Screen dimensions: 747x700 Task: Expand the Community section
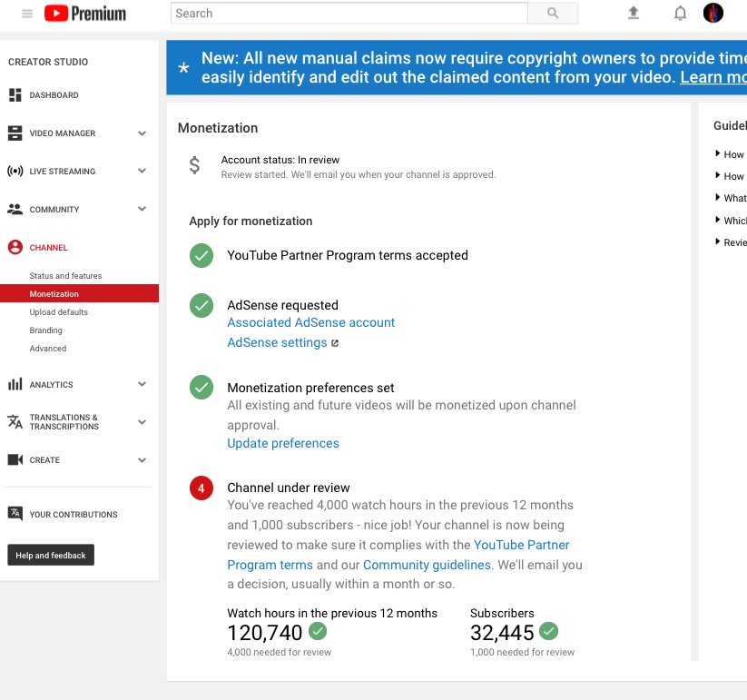coord(142,209)
